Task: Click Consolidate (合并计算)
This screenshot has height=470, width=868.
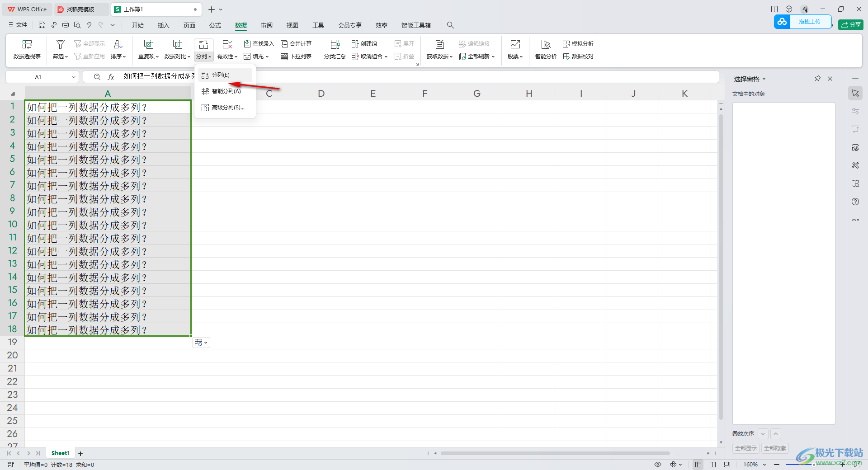Action: pos(296,44)
